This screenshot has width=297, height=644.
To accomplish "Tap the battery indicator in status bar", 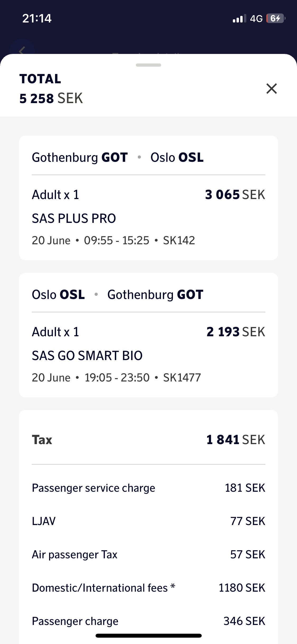I will pyautogui.click(x=276, y=19).
